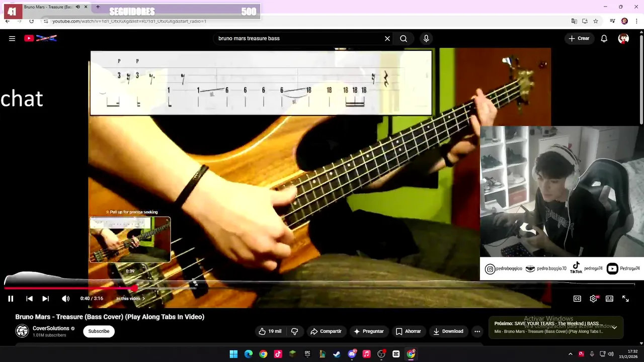Open the YouTube account avatar menu
Image resolution: width=644 pixels, height=362 pixels.
tap(624, 38)
